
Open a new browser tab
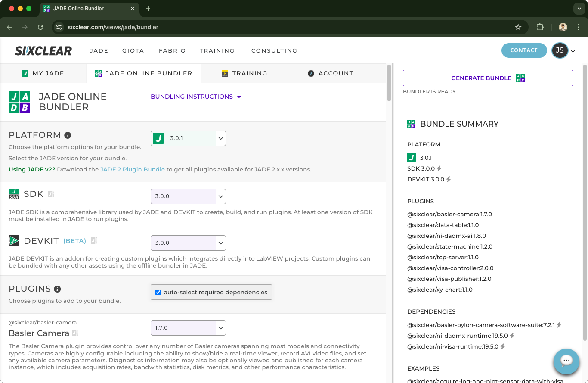point(148,9)
